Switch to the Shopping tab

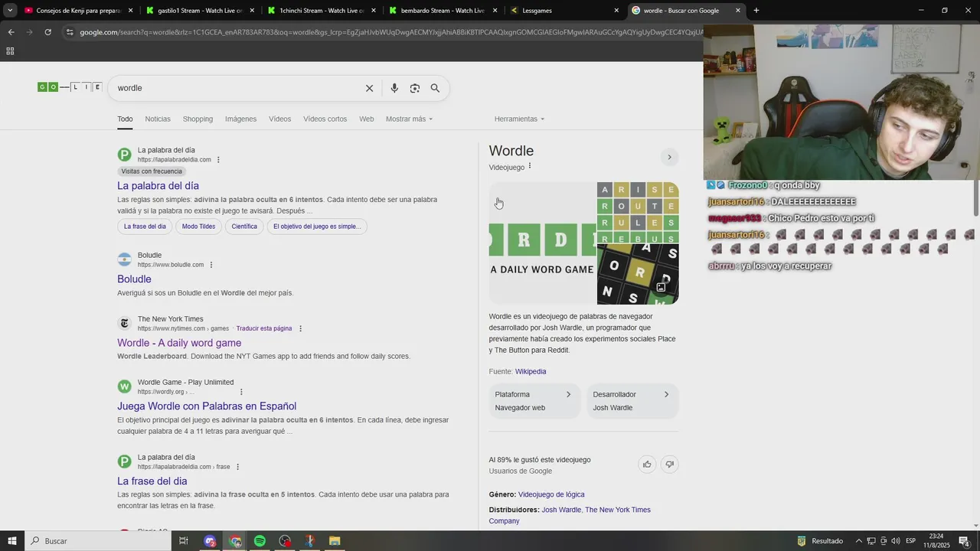tap(198, 119)
